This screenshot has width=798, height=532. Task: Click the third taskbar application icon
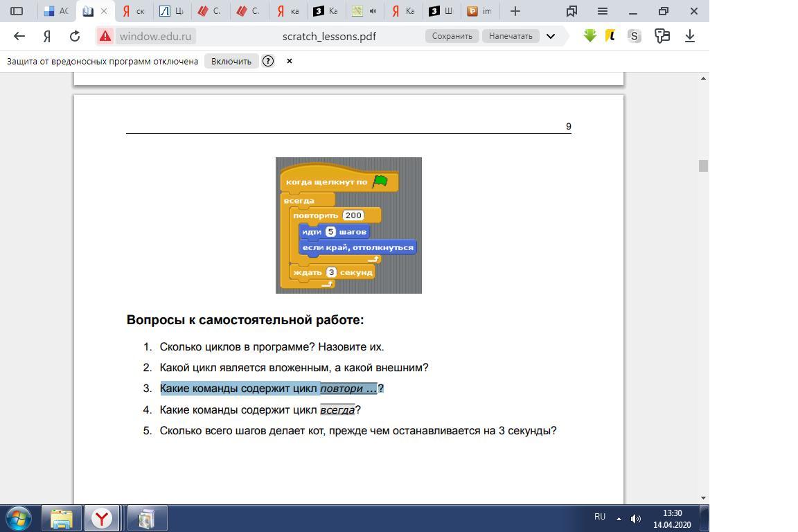click(147, 519)
